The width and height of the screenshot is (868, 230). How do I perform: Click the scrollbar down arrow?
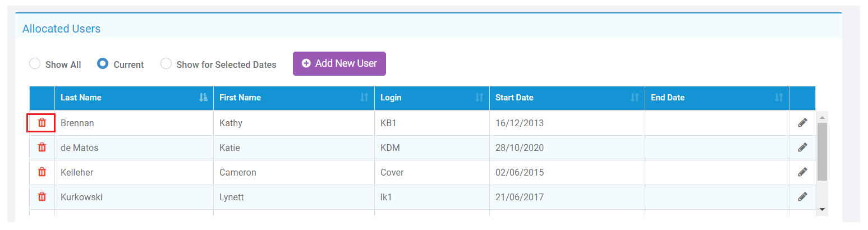pyautogui.click(x=822, y=209)
